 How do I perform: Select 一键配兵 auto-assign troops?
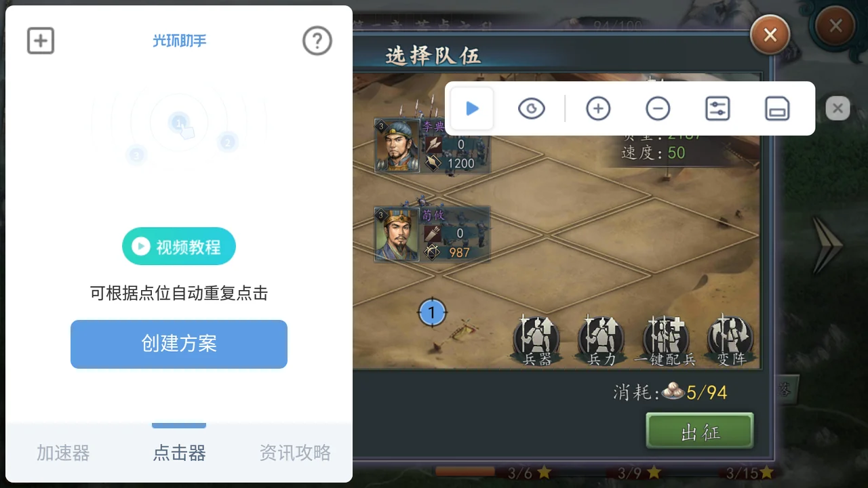point(665,340)
